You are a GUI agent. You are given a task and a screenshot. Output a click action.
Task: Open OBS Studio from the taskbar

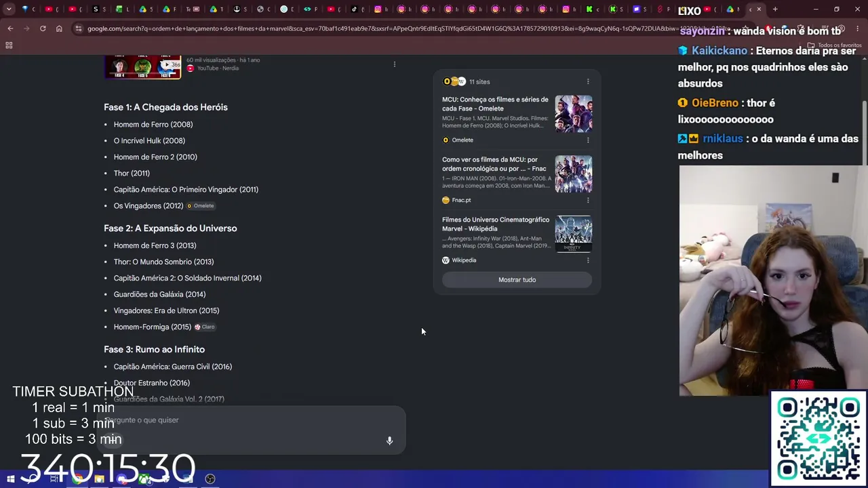coord(210,479)
